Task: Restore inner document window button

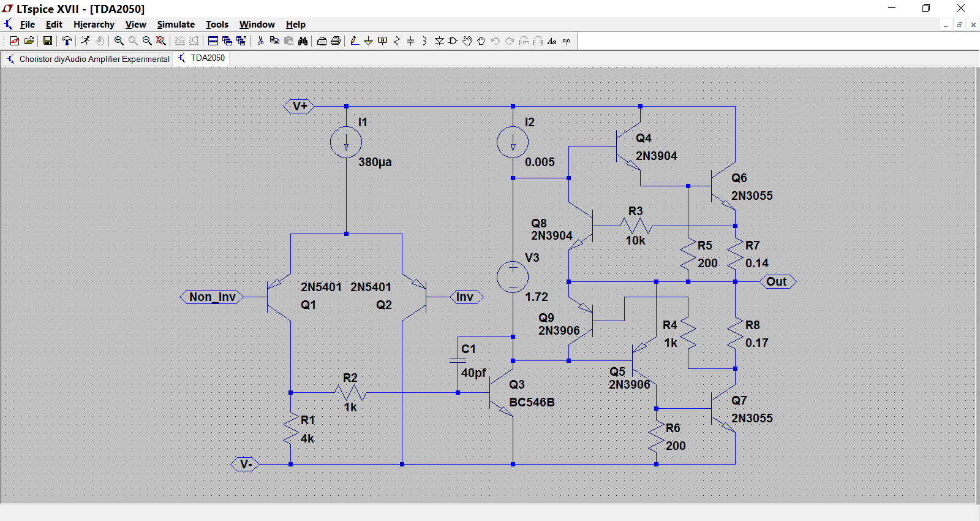Action: pyautogui.click(x=960, y=25)
